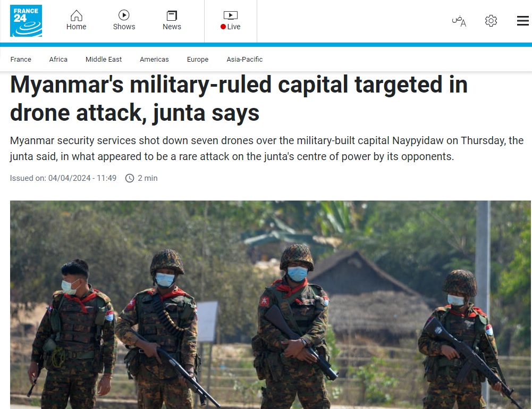Expand the hamburger menu
This screenshot has width=532, height=409.
pos(523,21)
